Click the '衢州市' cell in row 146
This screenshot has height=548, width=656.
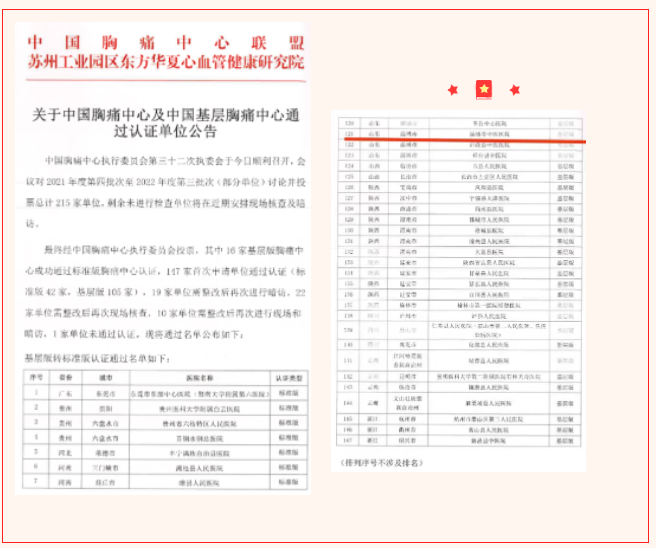[408, 430]
